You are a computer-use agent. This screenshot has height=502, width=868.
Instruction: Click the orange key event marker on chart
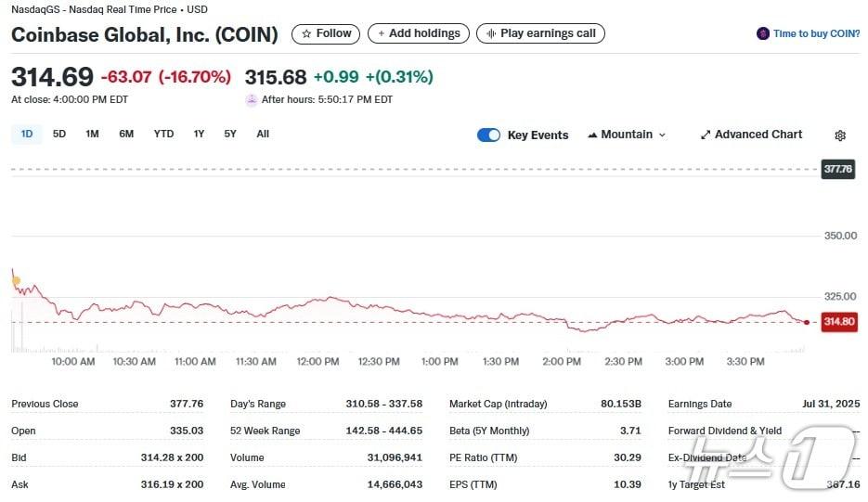(16, 280)
